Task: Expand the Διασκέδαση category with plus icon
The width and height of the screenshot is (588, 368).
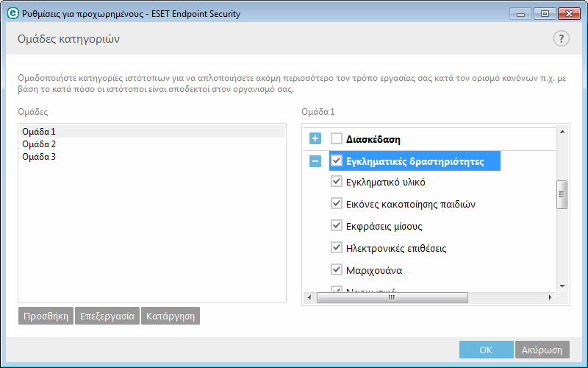Action: click(315, 138)
